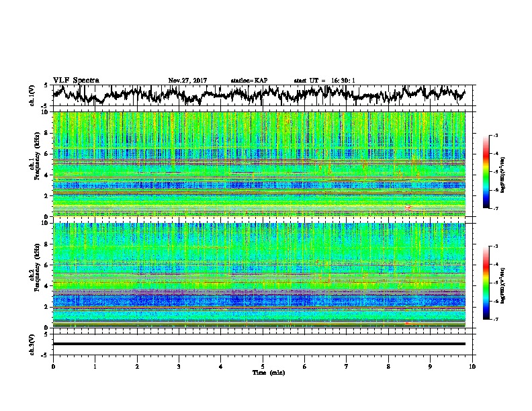
Task: Click the "9" tick on the time axis
Action: (x=430, y=366)
